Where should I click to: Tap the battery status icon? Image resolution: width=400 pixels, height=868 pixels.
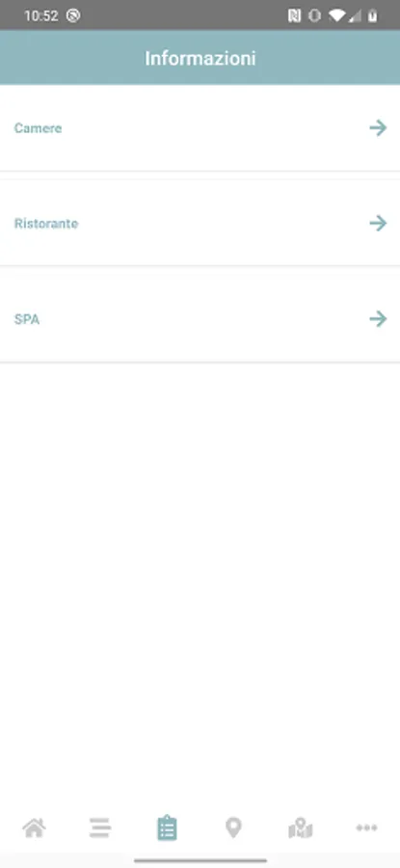(373, 15)
